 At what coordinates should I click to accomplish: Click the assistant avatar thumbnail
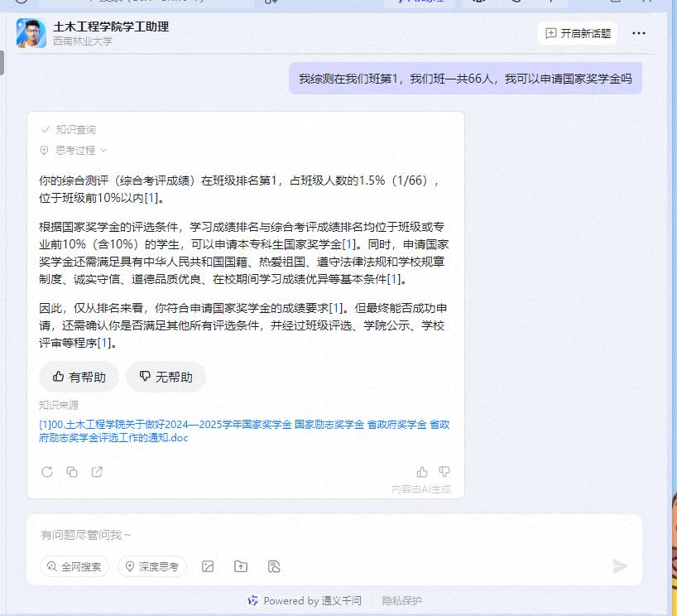[x=31, y=33]
